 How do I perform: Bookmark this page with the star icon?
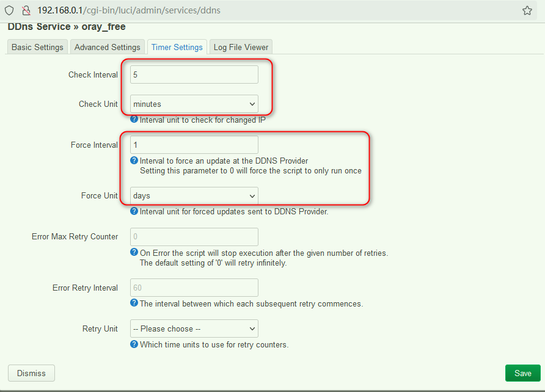pos(527,10)
